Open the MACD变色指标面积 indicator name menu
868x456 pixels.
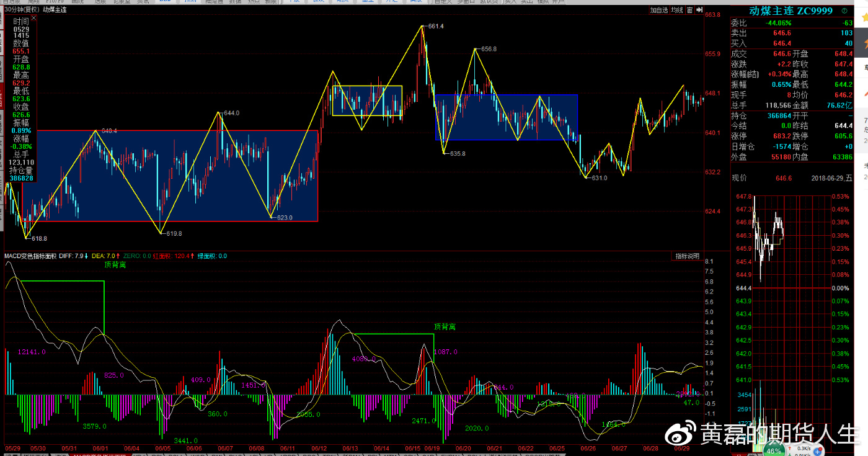tap(30, 256)
